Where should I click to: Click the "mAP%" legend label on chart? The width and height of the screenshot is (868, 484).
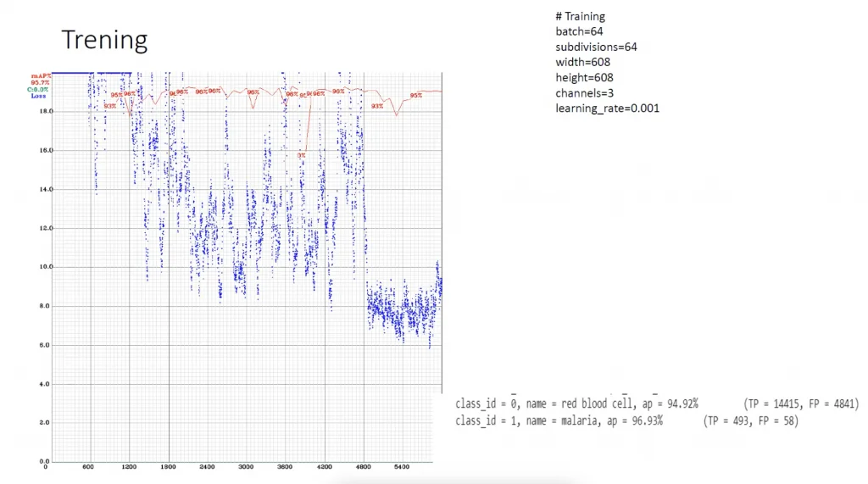[41, 76]
